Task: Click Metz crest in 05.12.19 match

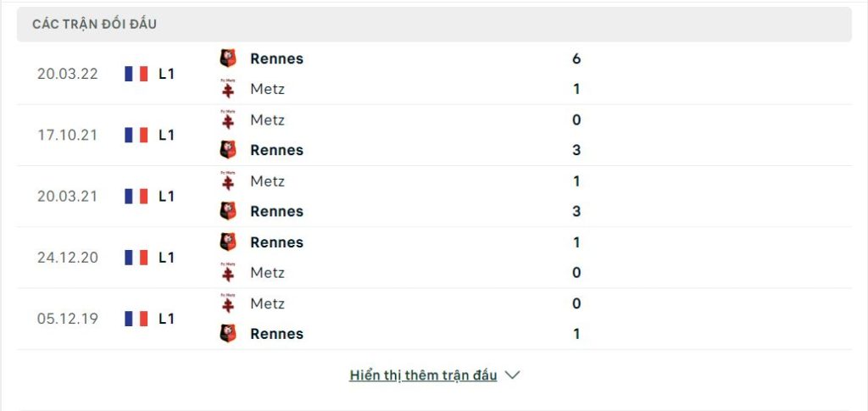Action: [x=228, y=303]
